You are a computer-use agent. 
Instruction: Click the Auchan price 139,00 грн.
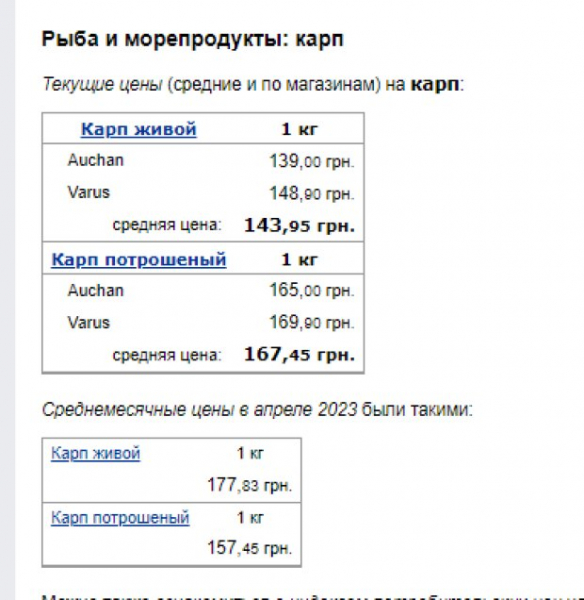[x=312, y=161]
